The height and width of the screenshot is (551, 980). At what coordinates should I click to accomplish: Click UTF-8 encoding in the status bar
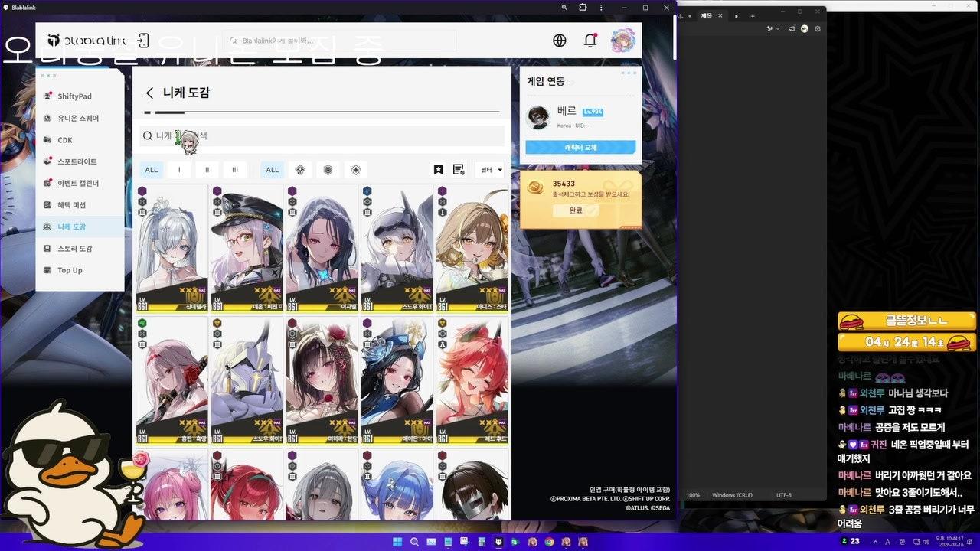tap(784, 495)
